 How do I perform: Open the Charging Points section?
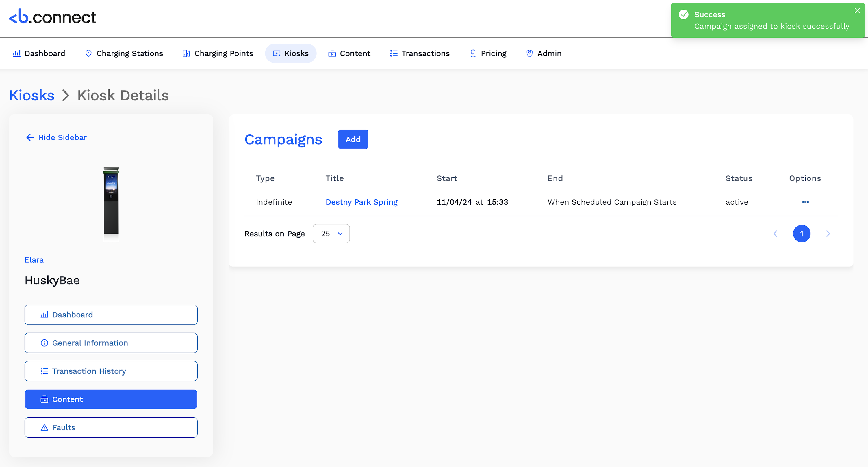218,53
